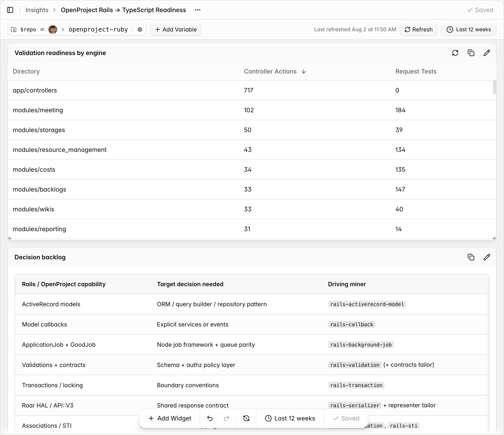
Task: Click the rails-serializer miner tag
Action: [x=355, y=405]
